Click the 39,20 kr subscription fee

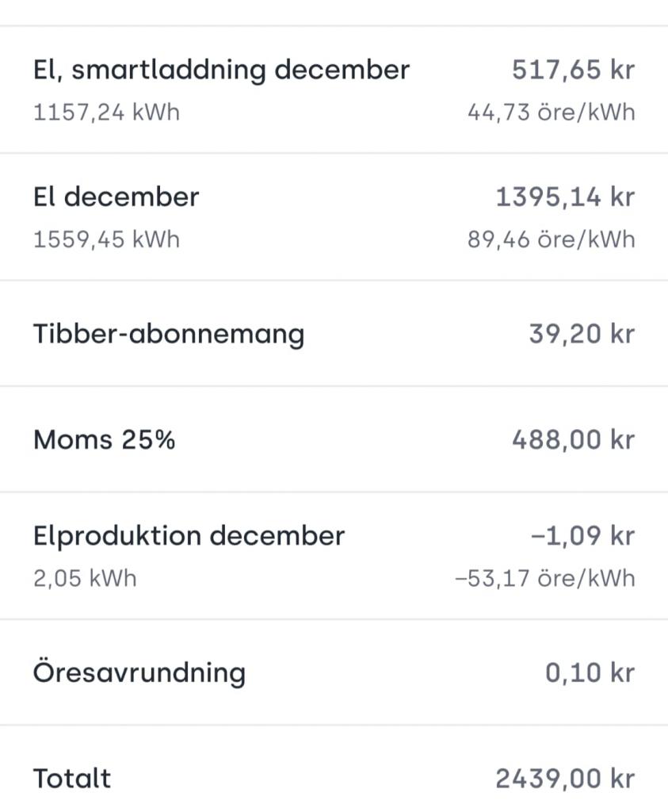(582, 334)
